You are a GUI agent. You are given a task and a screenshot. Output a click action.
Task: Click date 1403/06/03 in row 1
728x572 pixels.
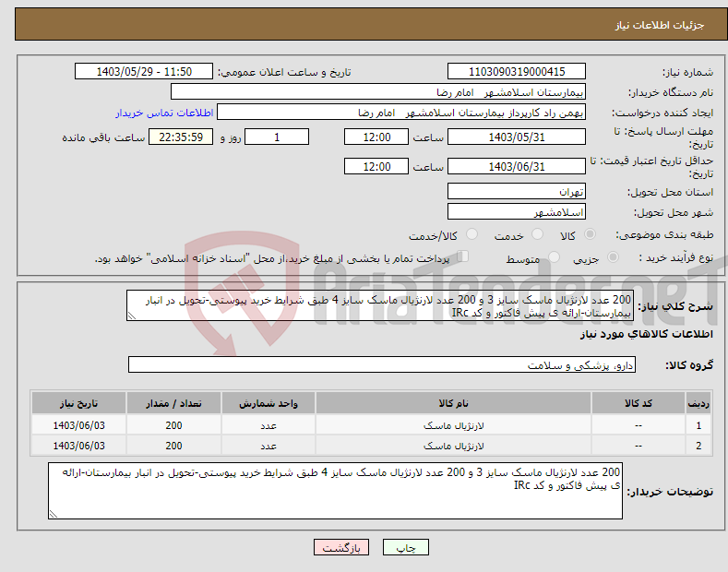point(79,425)
